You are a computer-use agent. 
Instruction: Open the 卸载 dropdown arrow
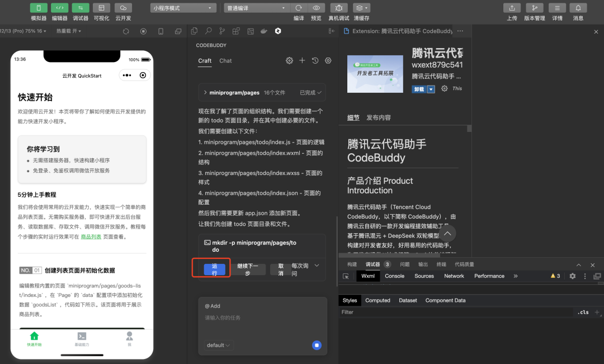click(x=431, y=89)
